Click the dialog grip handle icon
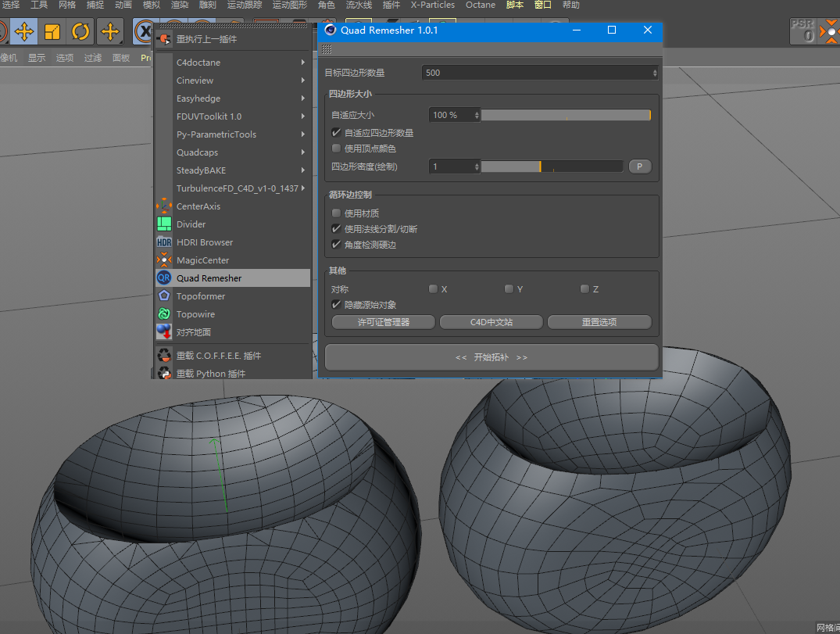Image resolution: width=840 pixels, height=634 pixels. [x=327, y=49]
